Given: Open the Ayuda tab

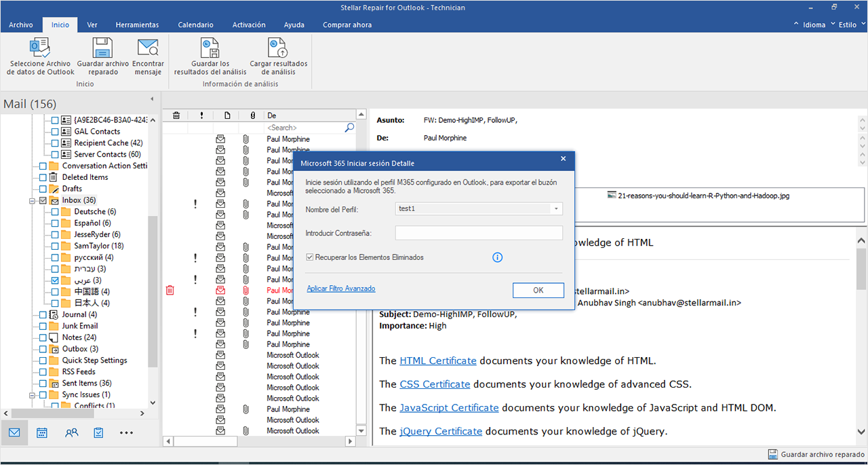Looking at the screenshot, I should (294, 25).
